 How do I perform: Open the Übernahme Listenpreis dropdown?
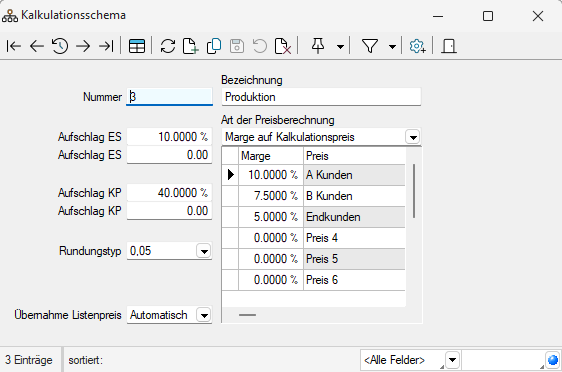click(204, 315)
